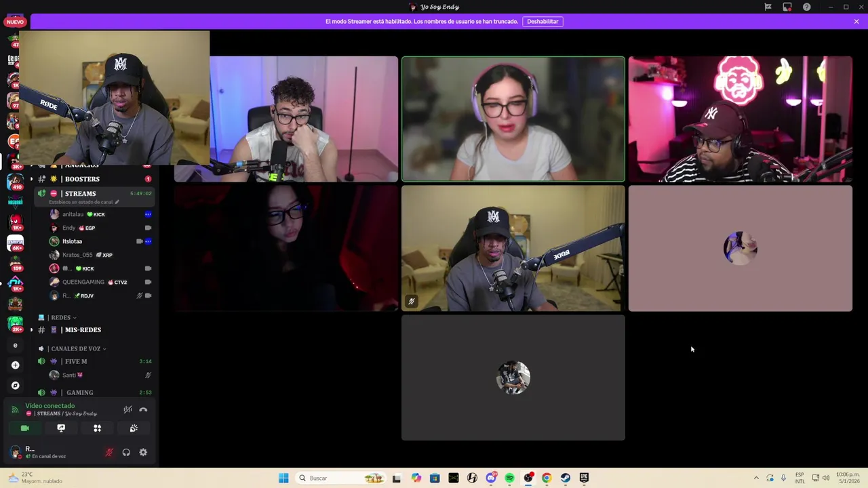Dismiss the Streamer mode purple banner

856,22
